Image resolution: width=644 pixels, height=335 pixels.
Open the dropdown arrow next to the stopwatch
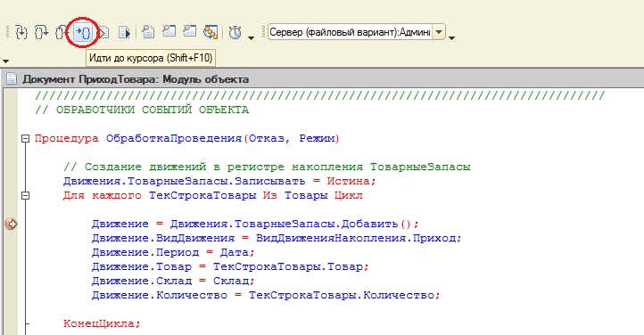(251, 38)
